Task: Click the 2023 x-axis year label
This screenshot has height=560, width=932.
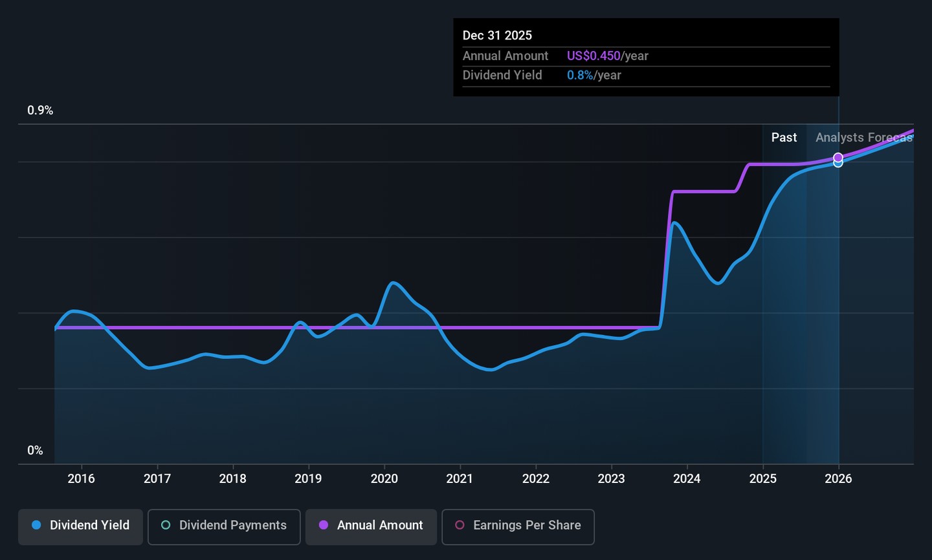Action: [611, 479]
